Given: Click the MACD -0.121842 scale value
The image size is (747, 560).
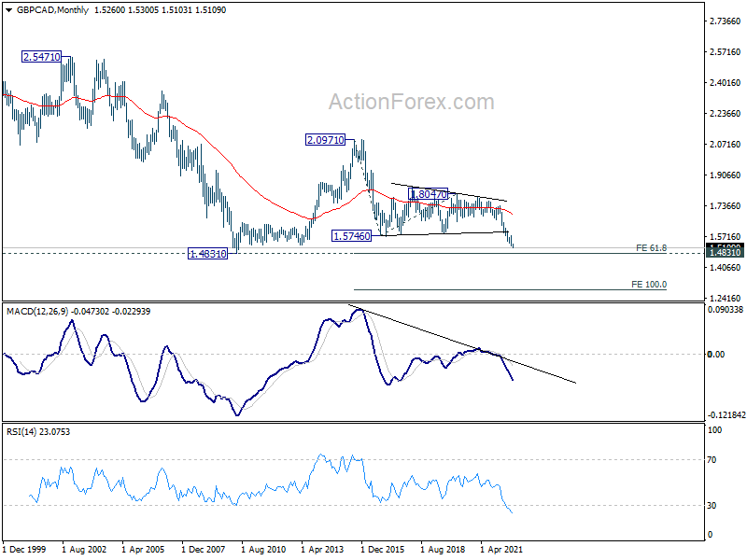Looking at the screenshot, I should pyautogui.click(x=726, y=415).
